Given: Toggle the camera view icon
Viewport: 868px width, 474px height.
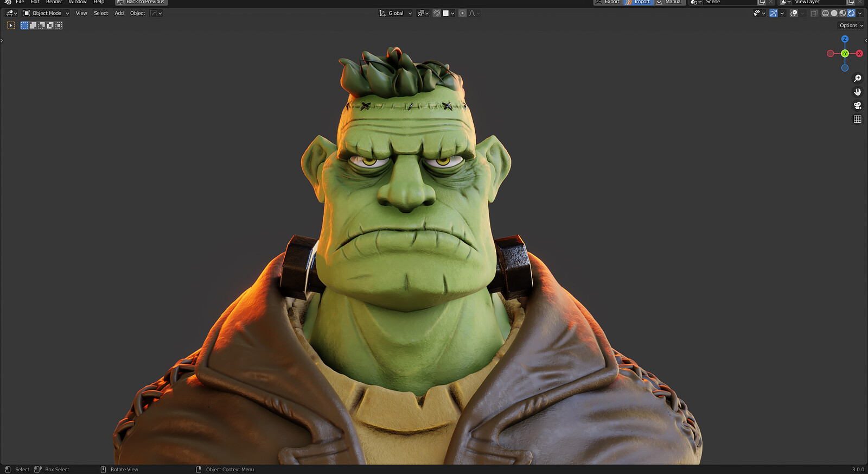Looking at the screenshot, I should [x=858, y=105].
